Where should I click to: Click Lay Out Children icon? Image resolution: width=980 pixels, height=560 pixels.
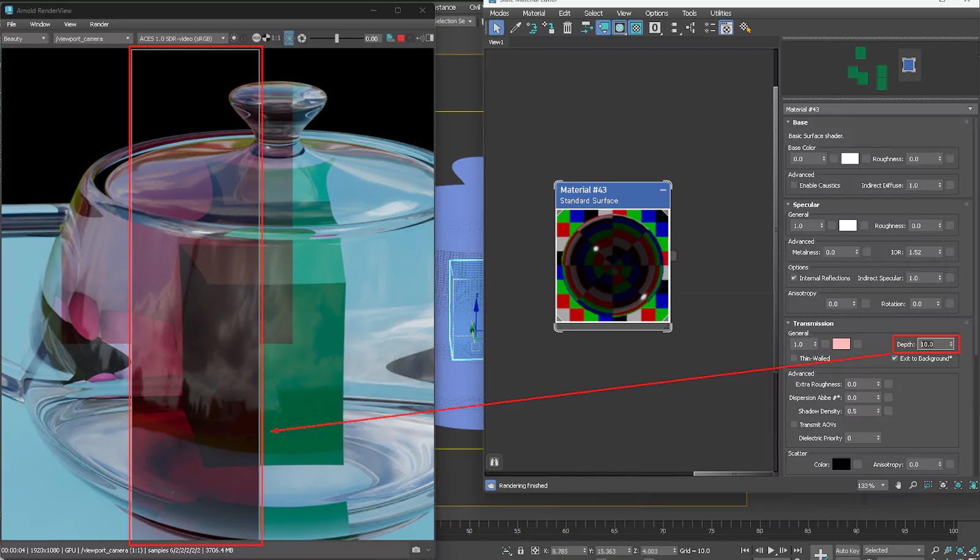[690, 28]
